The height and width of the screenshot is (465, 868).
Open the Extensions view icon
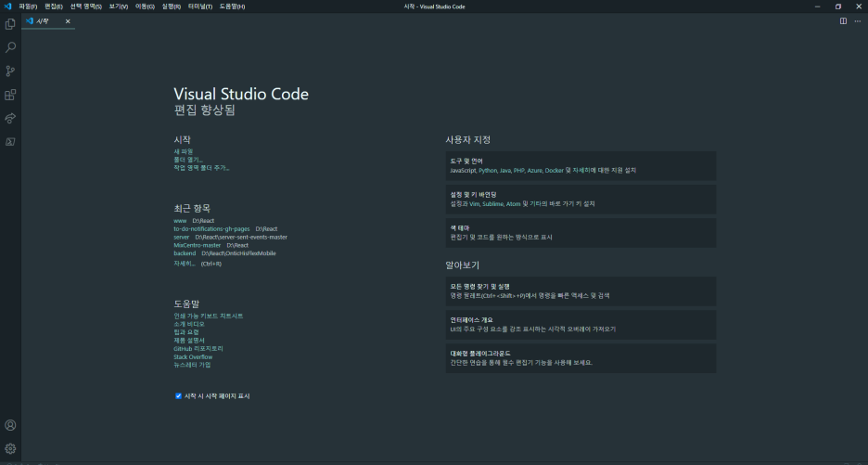pyautogui.click(x=10, y=95)
